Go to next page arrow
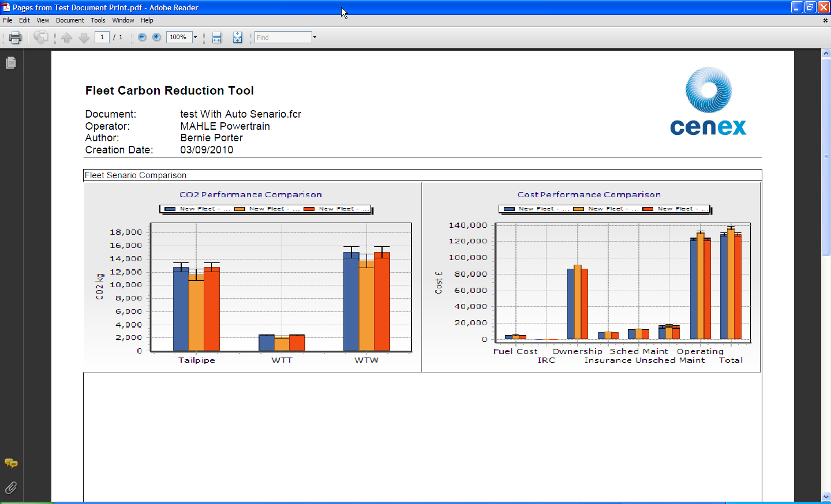The width and height of the screenshot is (831, 504). pos(84,37)
